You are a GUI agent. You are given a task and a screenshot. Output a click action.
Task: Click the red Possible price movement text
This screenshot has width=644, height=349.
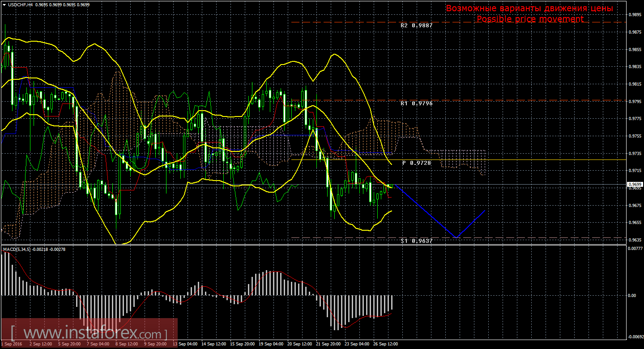(x=530, y=19)
